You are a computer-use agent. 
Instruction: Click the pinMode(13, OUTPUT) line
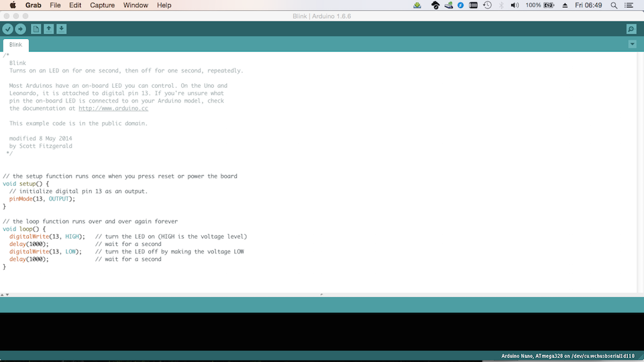pyautogui.click(x=42, y=198)
